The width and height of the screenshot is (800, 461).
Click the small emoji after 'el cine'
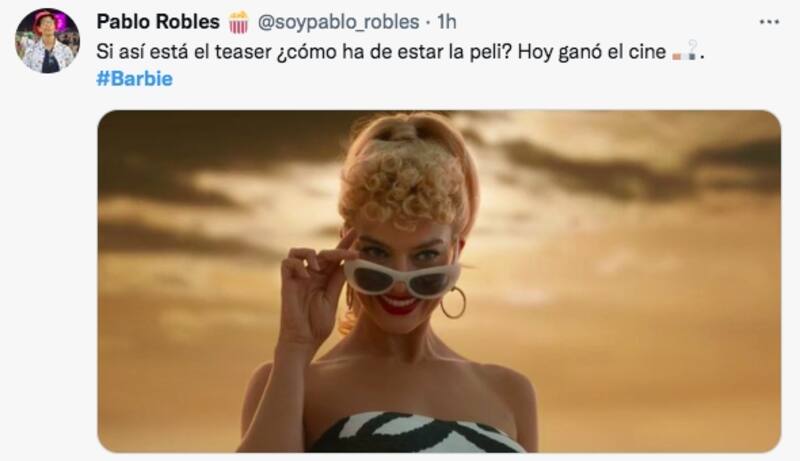pos(685,51)
